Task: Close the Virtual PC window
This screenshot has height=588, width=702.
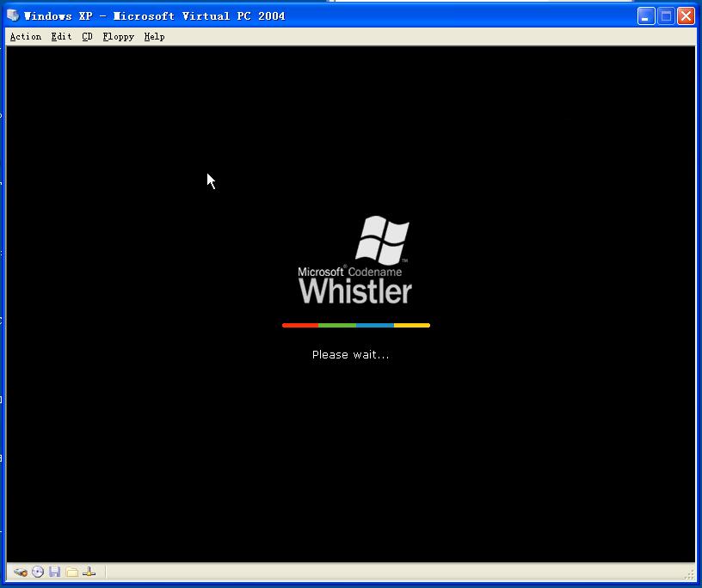Action: (686, 16)
